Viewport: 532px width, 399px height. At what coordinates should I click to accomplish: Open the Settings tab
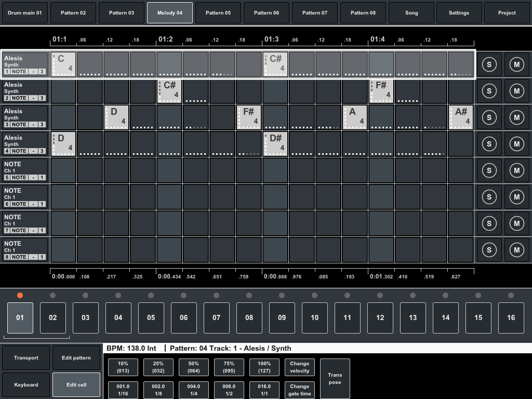[x=459, y=12]
